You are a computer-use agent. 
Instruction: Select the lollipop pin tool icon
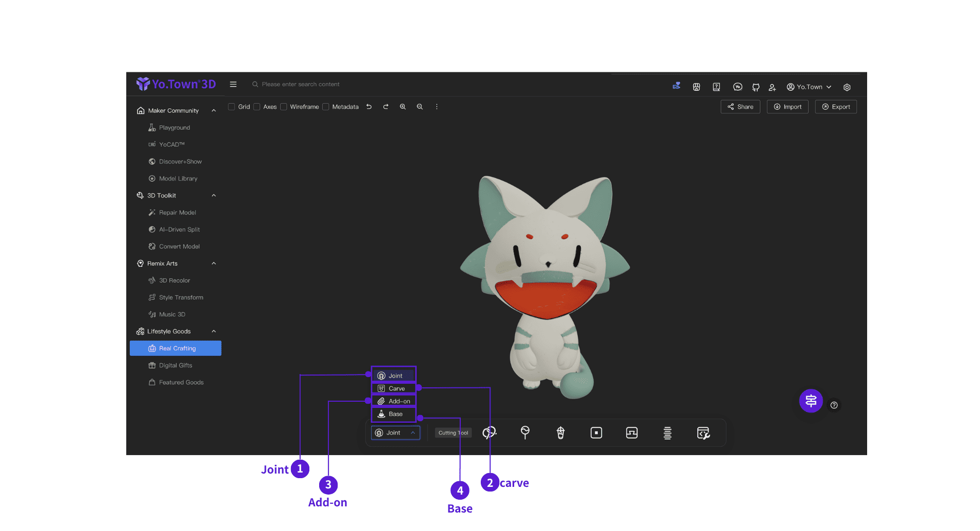pos(525,433)
